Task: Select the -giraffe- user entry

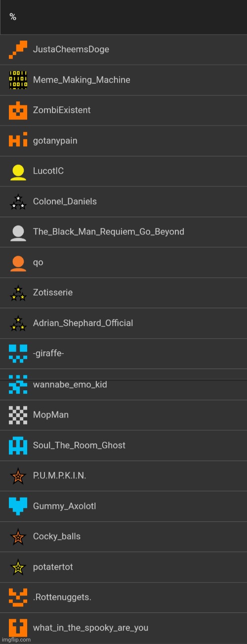Action: point(123,354)
